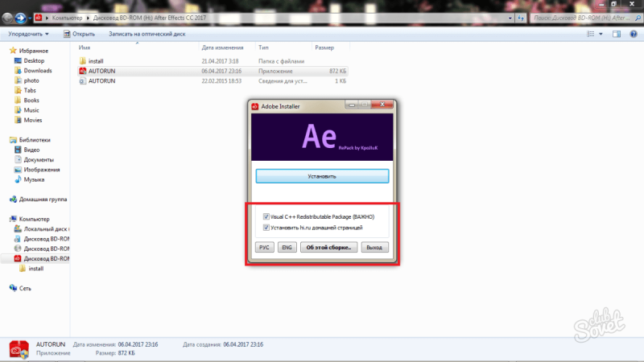Click the Компьютер breadcrumb segment
The image size is (644, 362).
coord(67,18)
